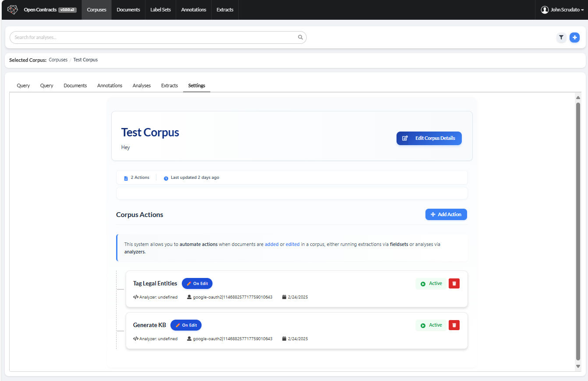Switch to the Documents tab
The height and width of the screenshot is (381, 588).
tap(75, 85)
